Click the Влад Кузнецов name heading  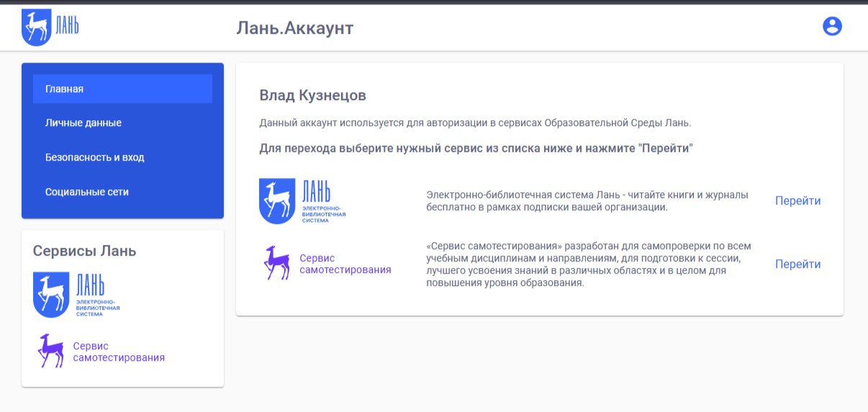pos(312,96)
